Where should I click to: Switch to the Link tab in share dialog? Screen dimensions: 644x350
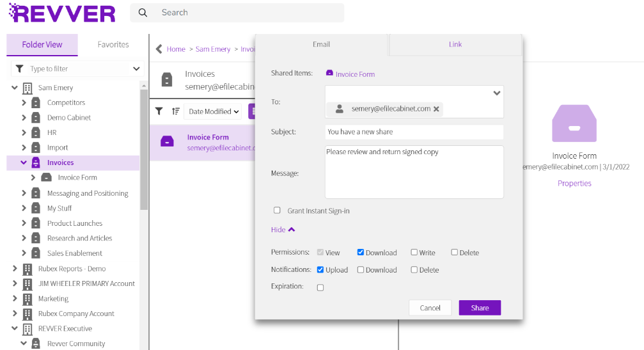pyautogui.click(x=455, y=44)
